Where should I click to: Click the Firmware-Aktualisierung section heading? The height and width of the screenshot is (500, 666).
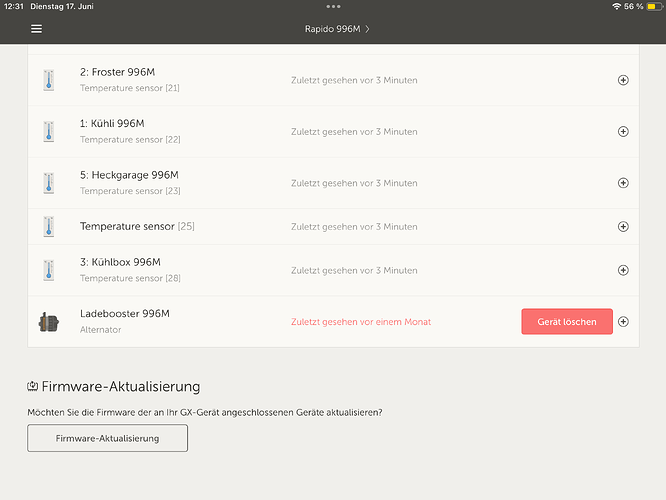pos(121,387)
